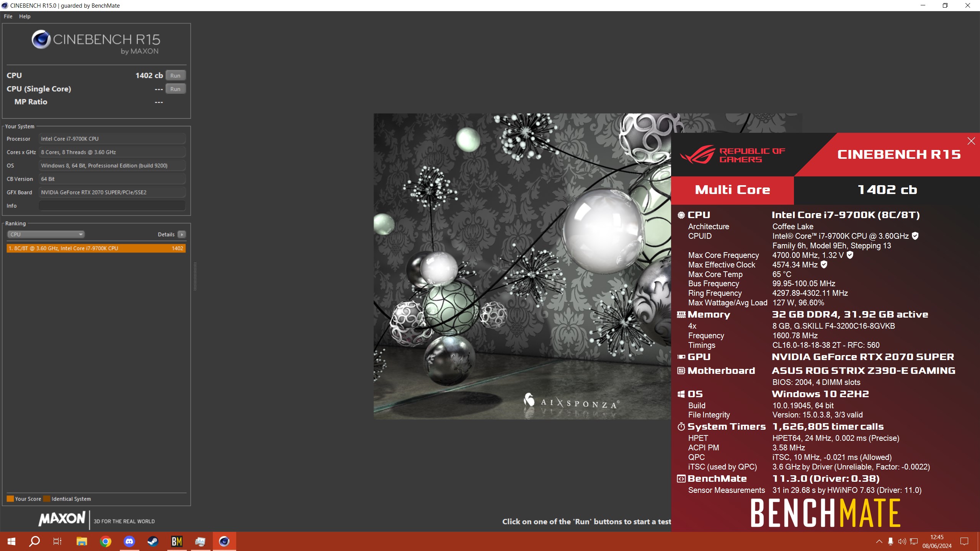Screen dimensions: 980x551
Task: Show hidden system tray icons
Action: click(x=879, y=541)
